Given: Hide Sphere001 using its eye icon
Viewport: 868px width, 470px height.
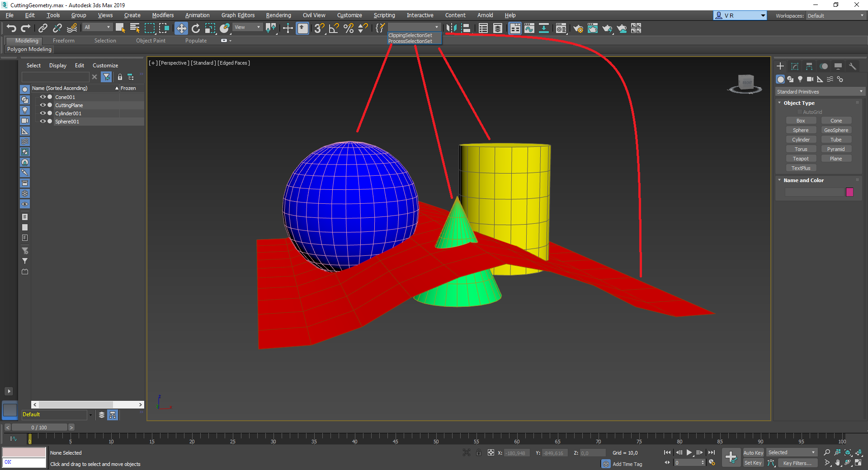Looking at the screenshot, I should [x=43, y=121].
